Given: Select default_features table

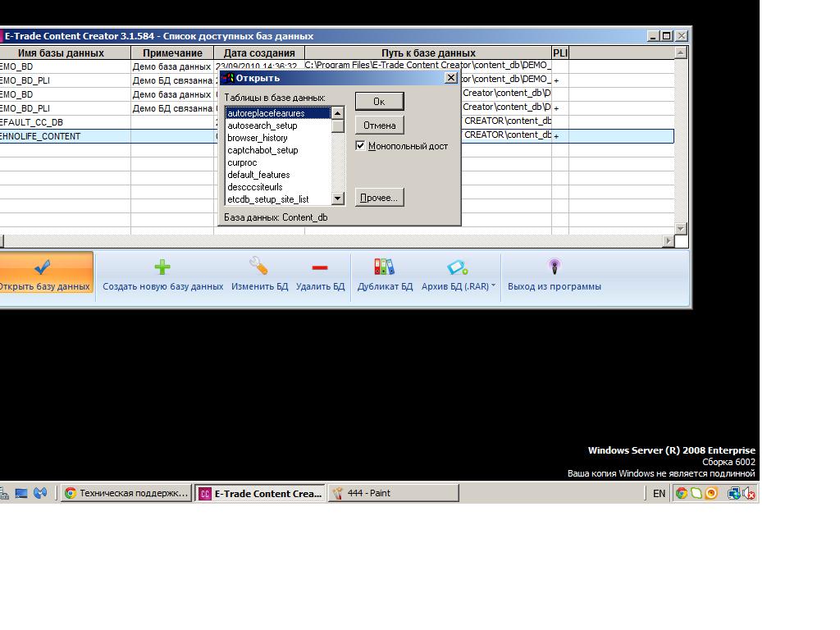Looking at the screenshot, I should coord(278,175).
